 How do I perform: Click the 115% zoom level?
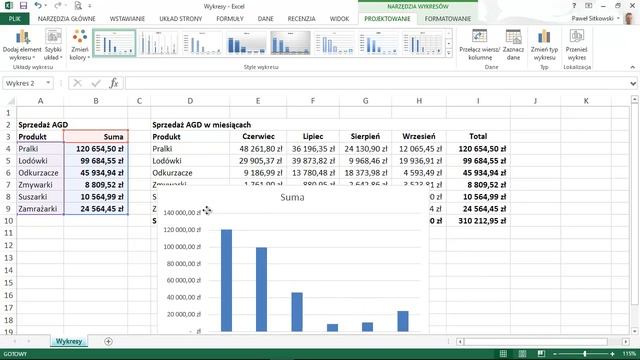point(629,354)
